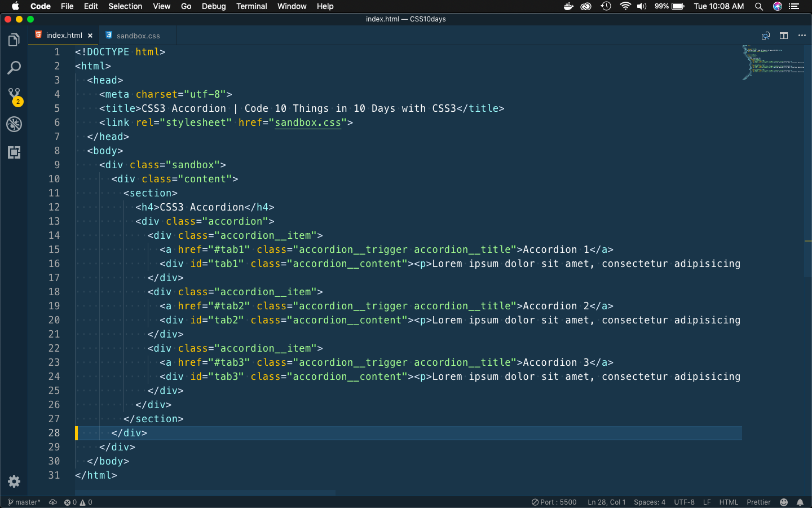Select language mode HTML
Screen dimensions: 812x508
(729, 502)
